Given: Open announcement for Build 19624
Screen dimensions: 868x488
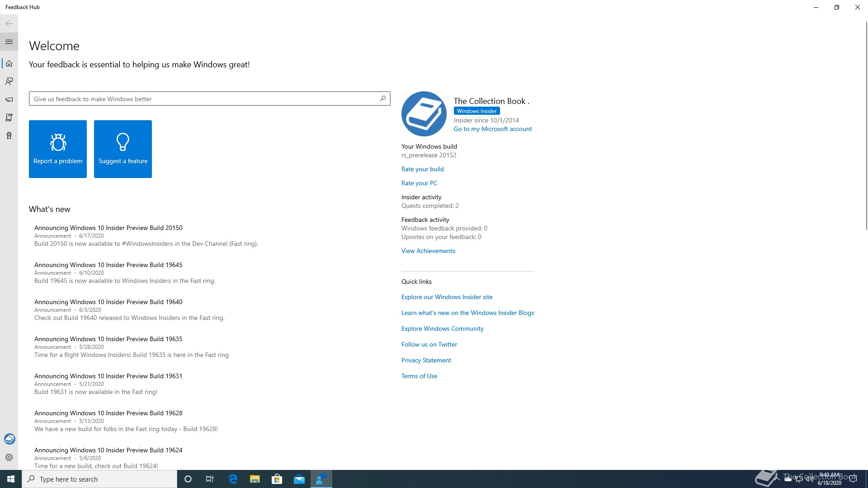Looking at the screenshot, I should click(210, 458).
